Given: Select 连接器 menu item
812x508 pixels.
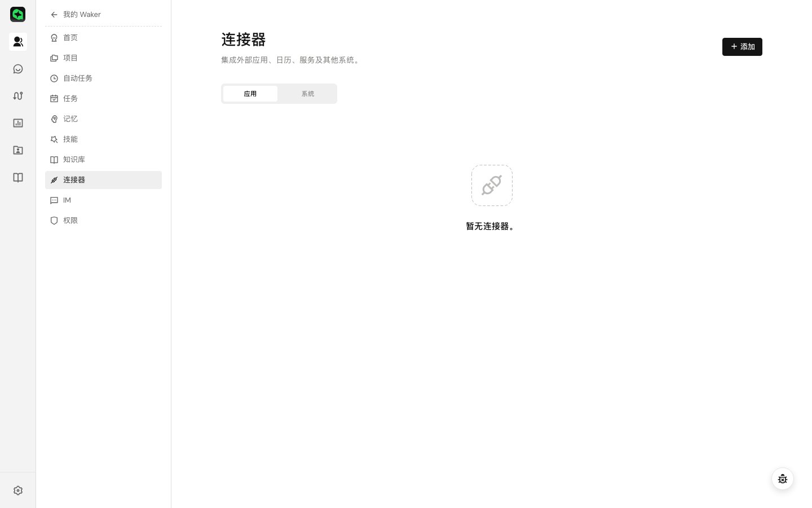Looking at the screenshot, I should [x=103, y=180].
